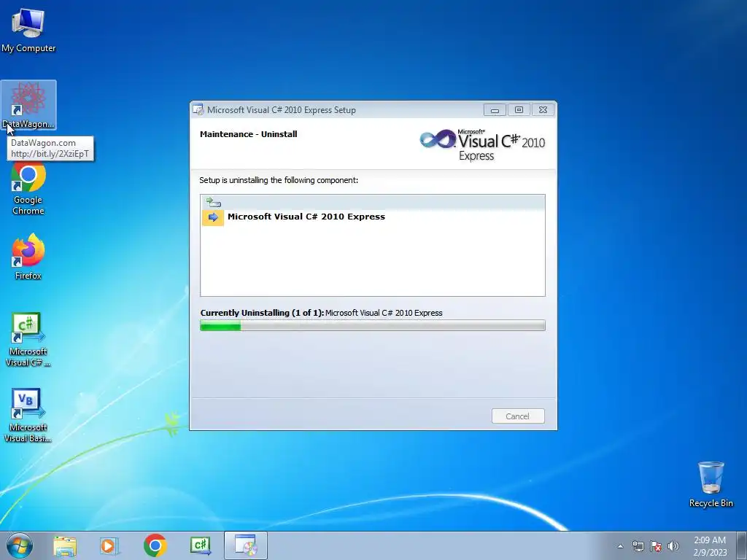
Task: Open Visual C# pinned taskbar icon
Action: click(200, 545)
